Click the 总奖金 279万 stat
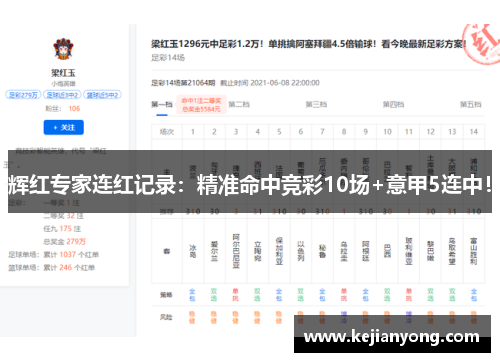 click(65, 241)
